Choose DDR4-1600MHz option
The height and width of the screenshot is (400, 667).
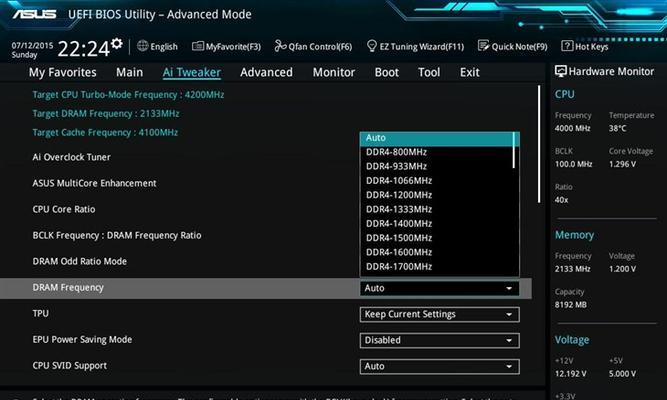436,252
